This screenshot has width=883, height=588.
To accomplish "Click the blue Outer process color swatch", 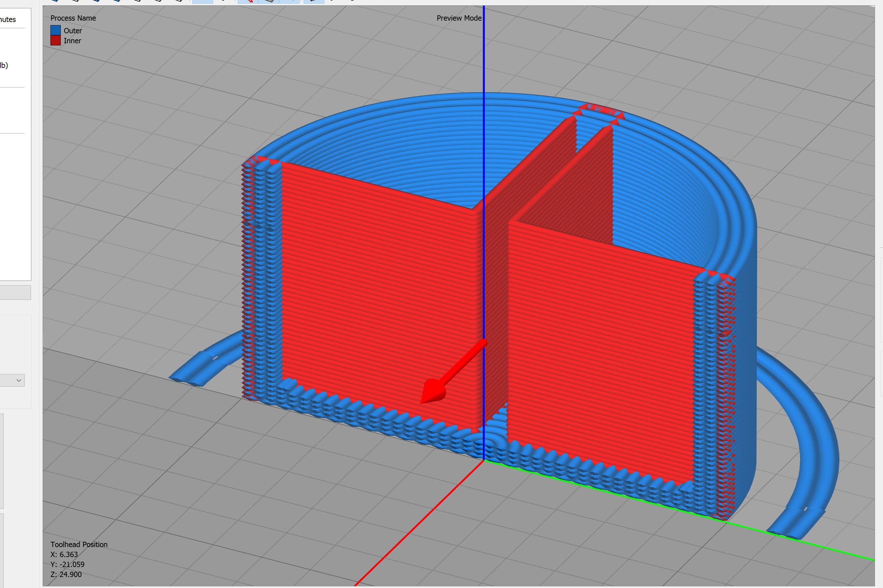I will click(x=56, y=30).
